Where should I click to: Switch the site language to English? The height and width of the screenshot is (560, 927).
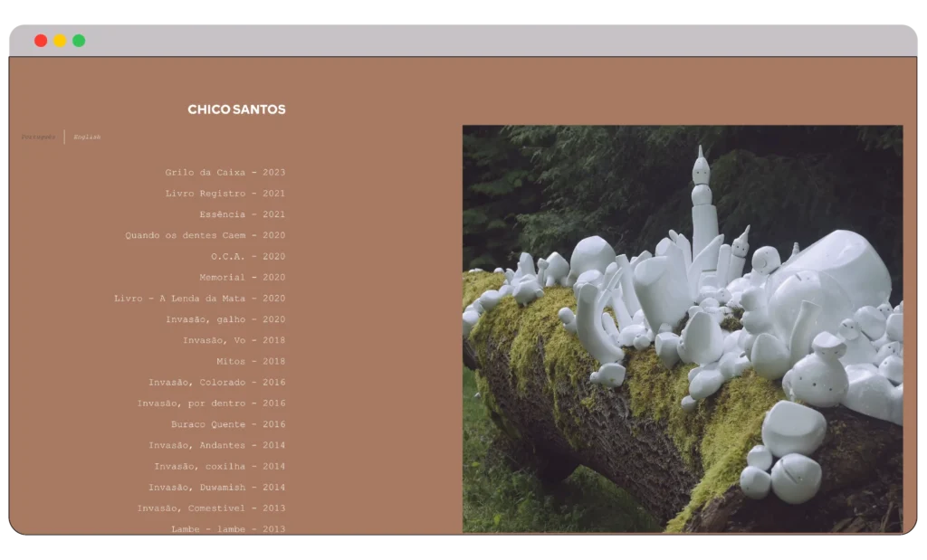click(87, 138)
